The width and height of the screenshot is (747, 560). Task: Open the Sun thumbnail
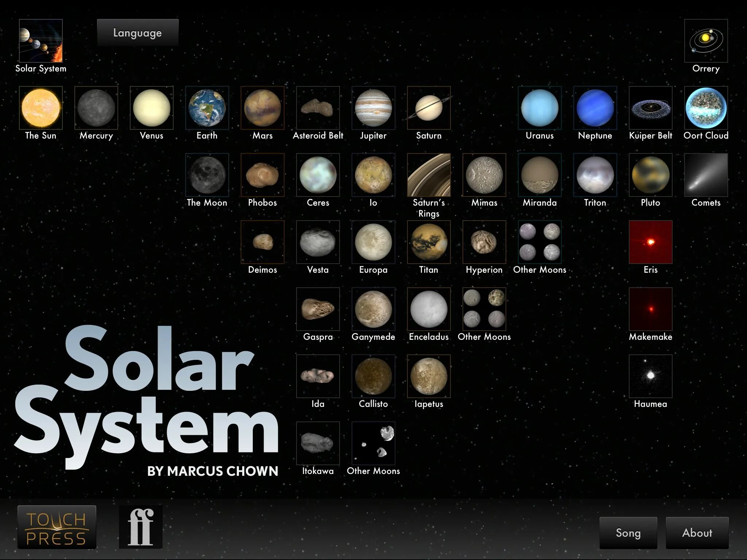[41, 108]
